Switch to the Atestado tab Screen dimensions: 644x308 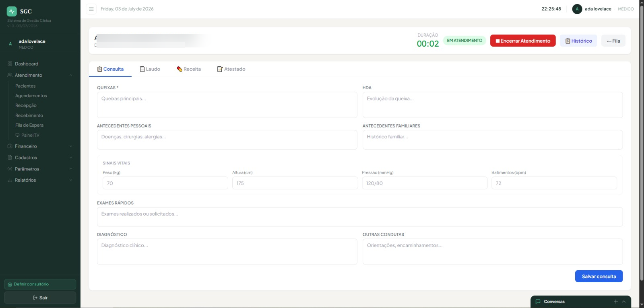coord(231,69)
